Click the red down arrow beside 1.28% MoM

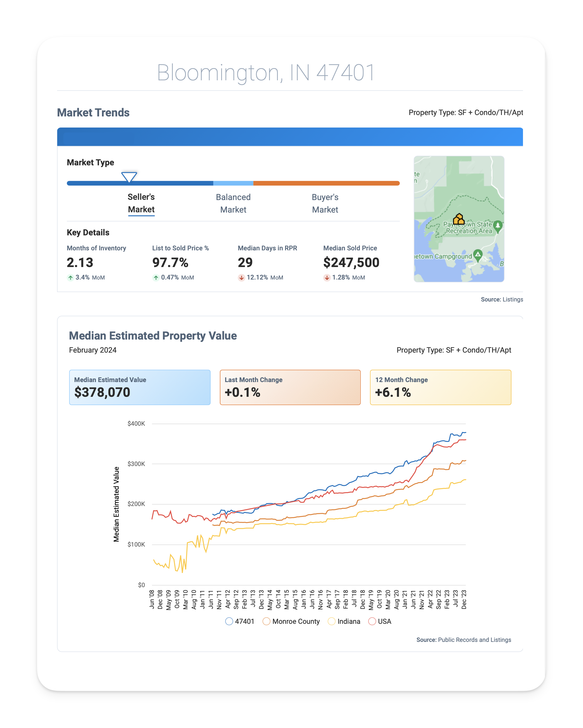(327, 278)
